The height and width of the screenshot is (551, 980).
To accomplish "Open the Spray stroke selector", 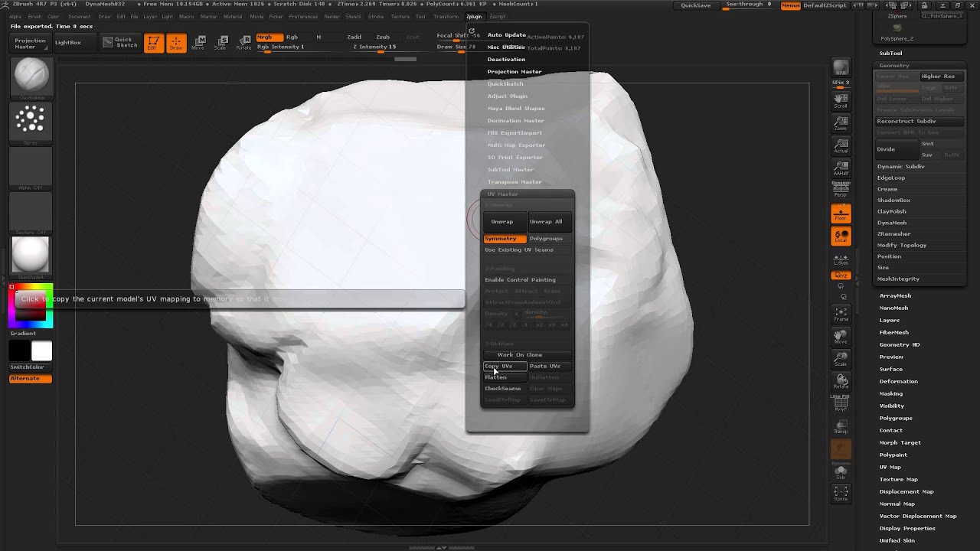I will (31, 122).
